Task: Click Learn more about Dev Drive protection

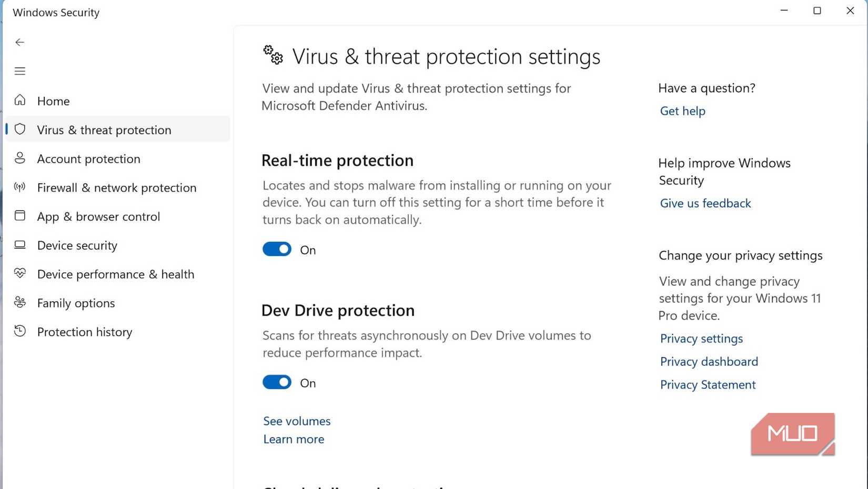Action: click(294, 439)
